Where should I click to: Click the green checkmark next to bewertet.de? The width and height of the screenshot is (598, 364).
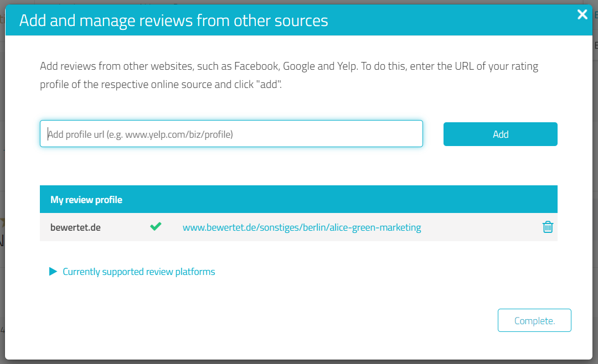pyautogui.click(x=156, y=226)
